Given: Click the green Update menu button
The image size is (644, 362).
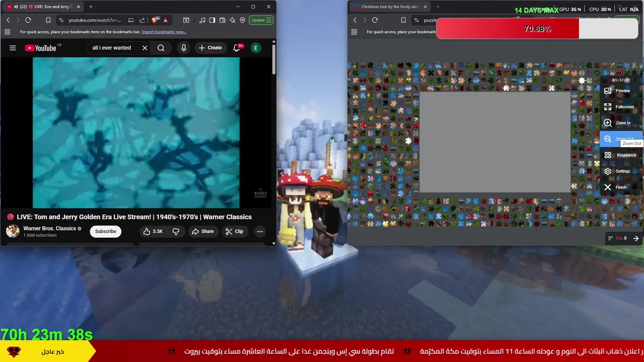Looking at the screenshot, I should tap(262, 20).
